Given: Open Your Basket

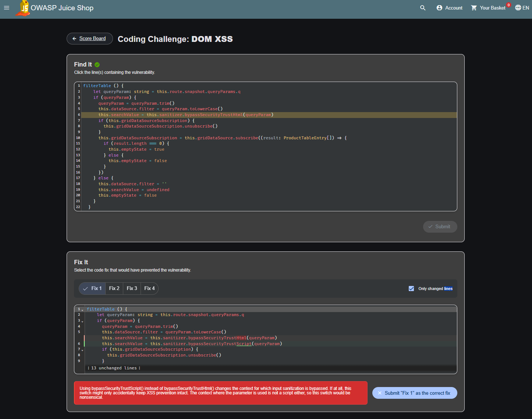Looking at the screenshot, I should coord(489,8).
